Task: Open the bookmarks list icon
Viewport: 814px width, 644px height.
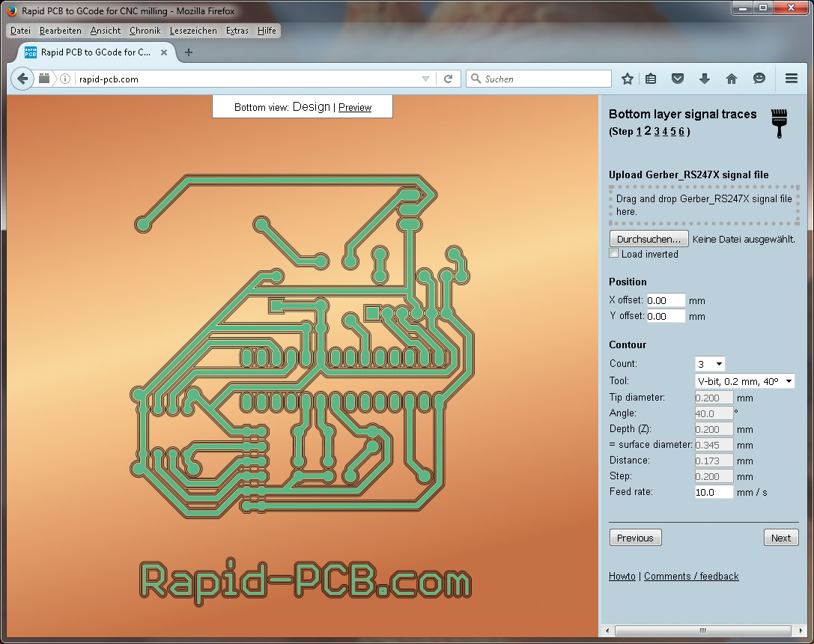Action: [x=651, y=79]
